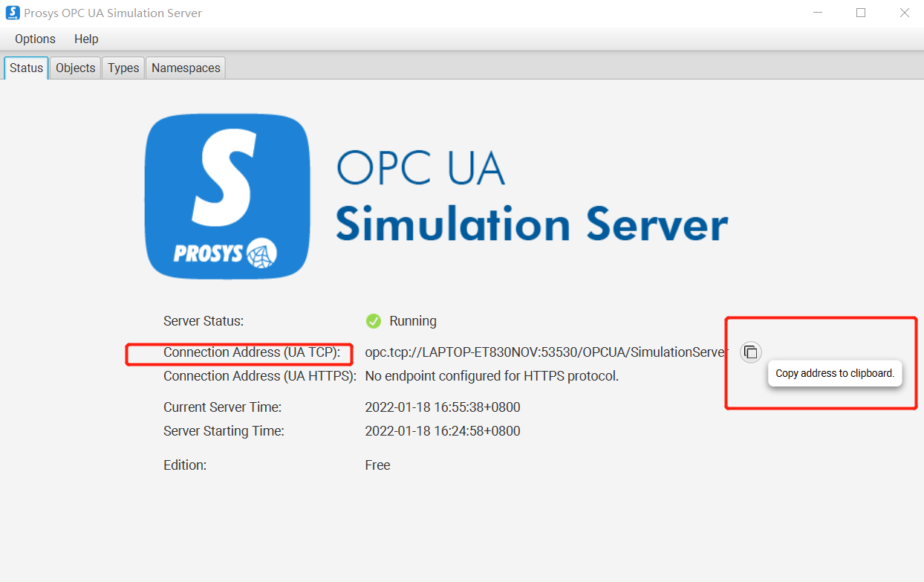Click the Server Starting Time value
Image resolution: width=924 pixels, height=582 pixels.
click(443, 431)
